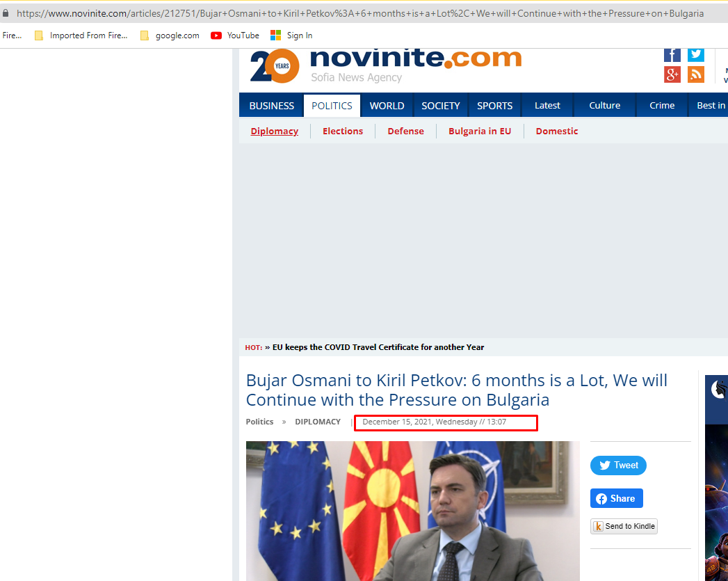This screenshot has width=728, height=581.
Task: Click the padlock site security icon
Action: tap(6, 13)
